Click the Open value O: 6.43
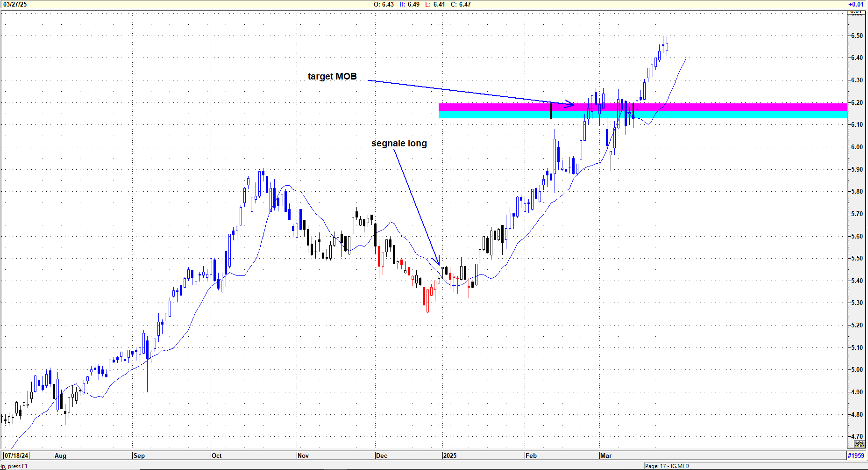The image size is (868, 470). click(384, 4)
